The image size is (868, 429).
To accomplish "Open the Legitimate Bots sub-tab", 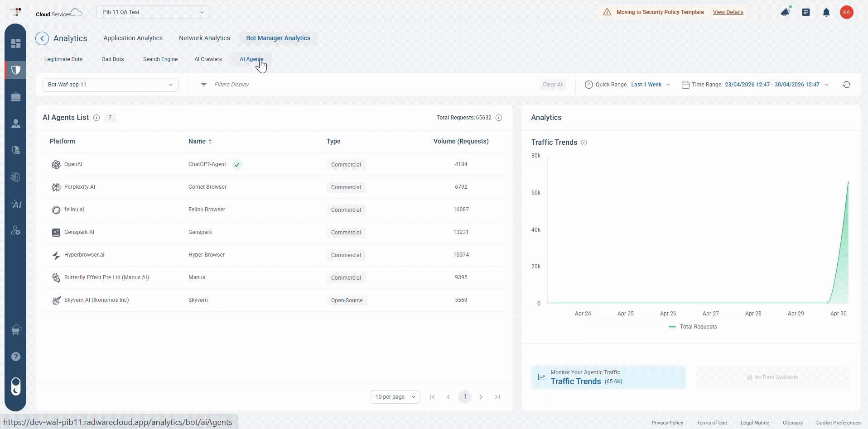I will 63,59.
